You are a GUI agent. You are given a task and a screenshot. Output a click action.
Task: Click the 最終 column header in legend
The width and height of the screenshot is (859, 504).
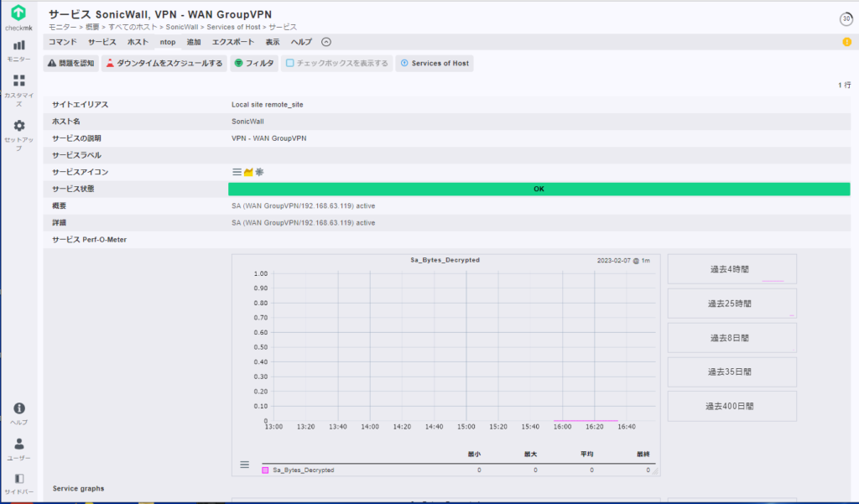coord(643,455)
